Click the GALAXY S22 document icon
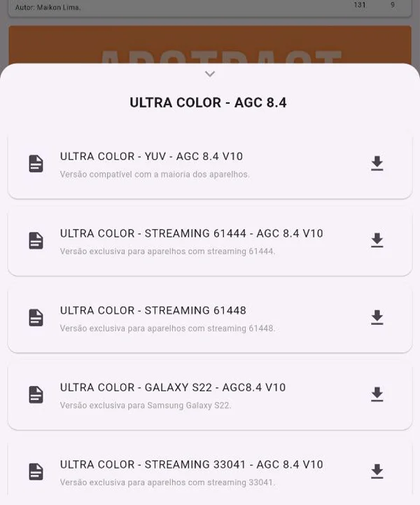Image resolution: width=420 pixels, height=505 pixels. pyautogui.click(x=36, y=395)
